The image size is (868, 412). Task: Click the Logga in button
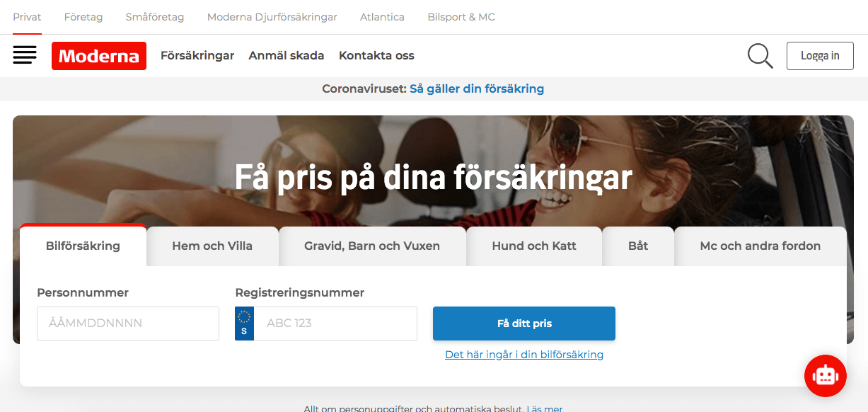click(820, 56)
